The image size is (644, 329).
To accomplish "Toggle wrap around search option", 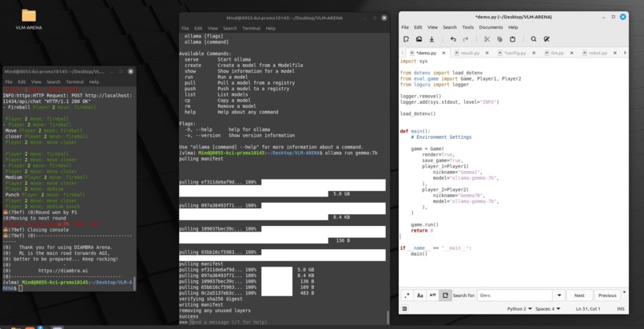I will (445, 295).
